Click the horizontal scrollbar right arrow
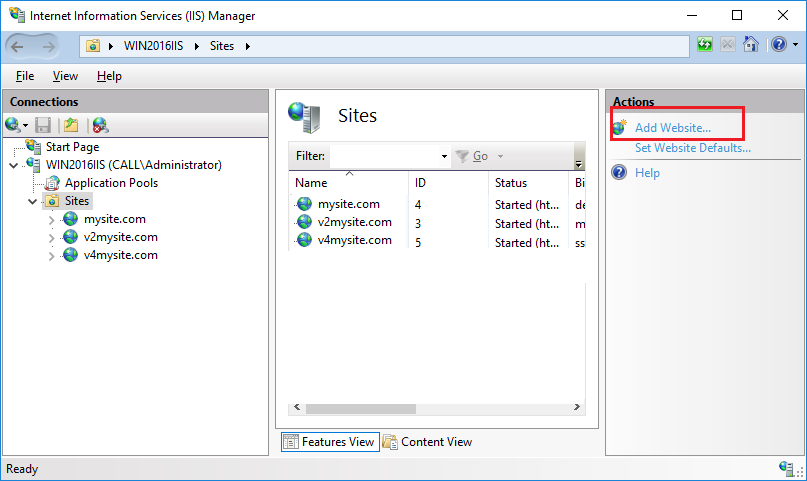The image size is (807, 481). (577, 407)
